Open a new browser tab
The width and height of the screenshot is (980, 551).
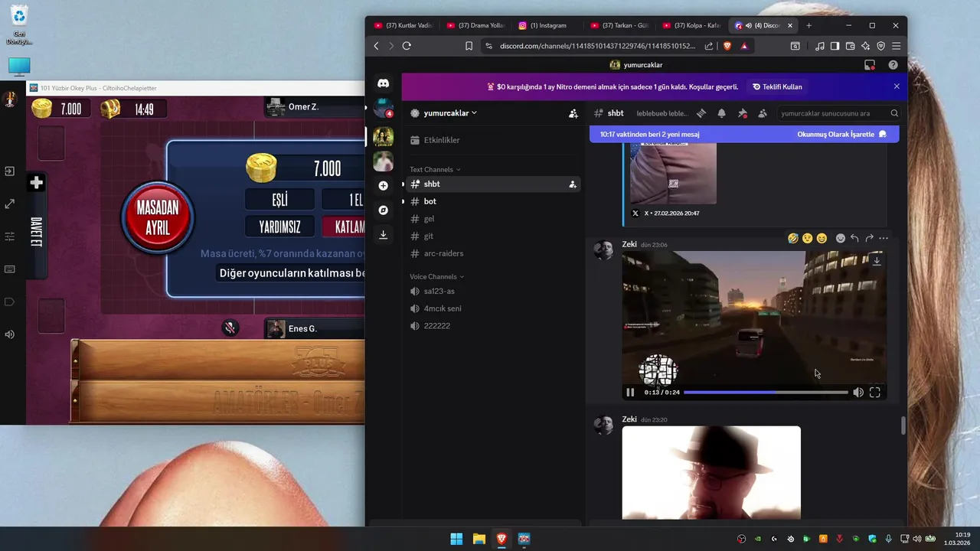coord(808,25)
